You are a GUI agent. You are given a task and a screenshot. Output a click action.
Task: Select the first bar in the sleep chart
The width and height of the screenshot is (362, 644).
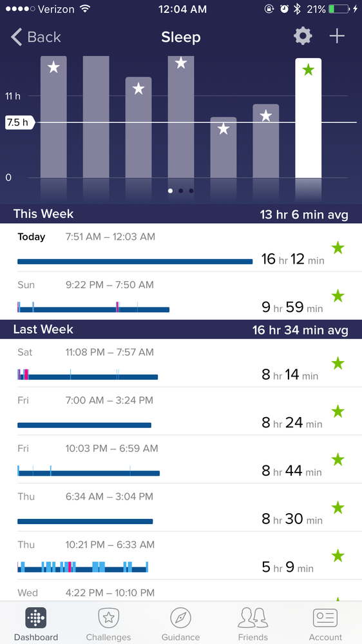tap(53, 117)
